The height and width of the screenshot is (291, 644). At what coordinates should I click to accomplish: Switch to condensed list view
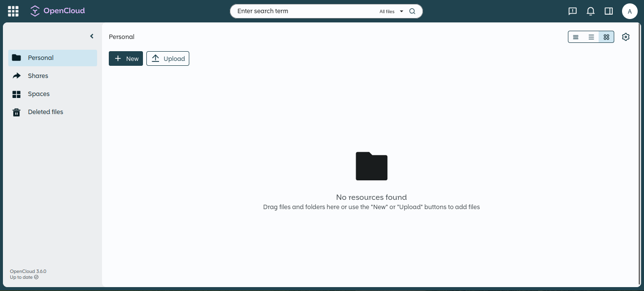coord(576,37)
